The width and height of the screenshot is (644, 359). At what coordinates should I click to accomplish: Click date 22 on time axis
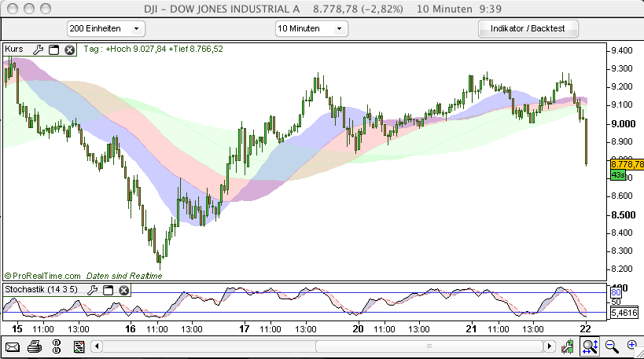(x=585, y=329)
